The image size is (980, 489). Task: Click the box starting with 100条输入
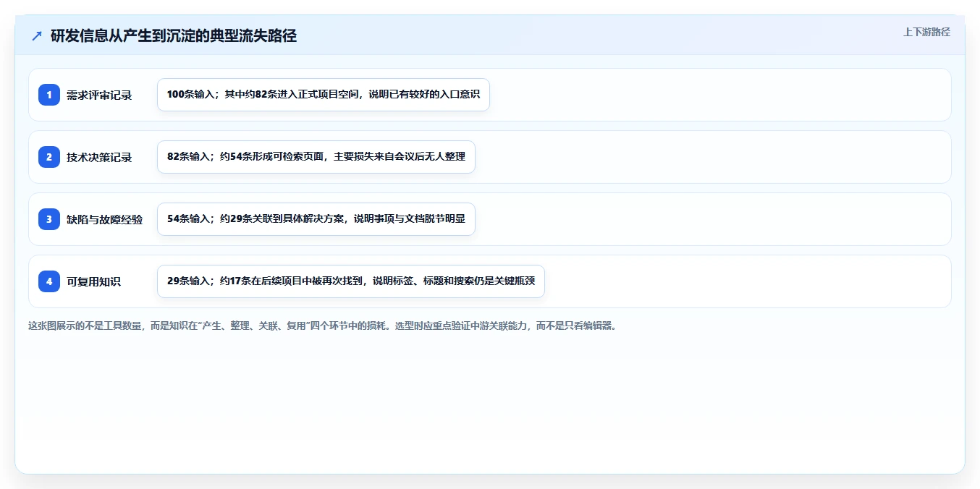coord(324,95)
